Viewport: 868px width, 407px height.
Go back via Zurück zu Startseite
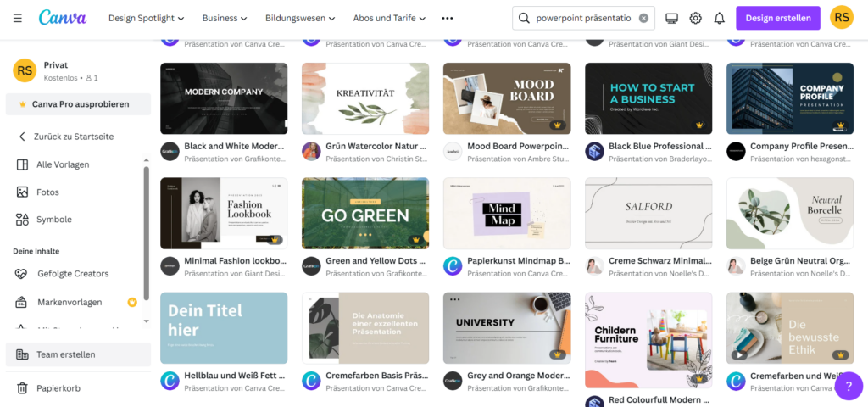pos(73,137)
